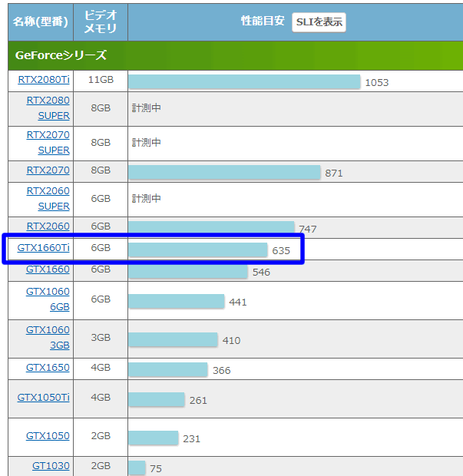
Task: Open the GTX1660Ti link
Action: (44, 248)
